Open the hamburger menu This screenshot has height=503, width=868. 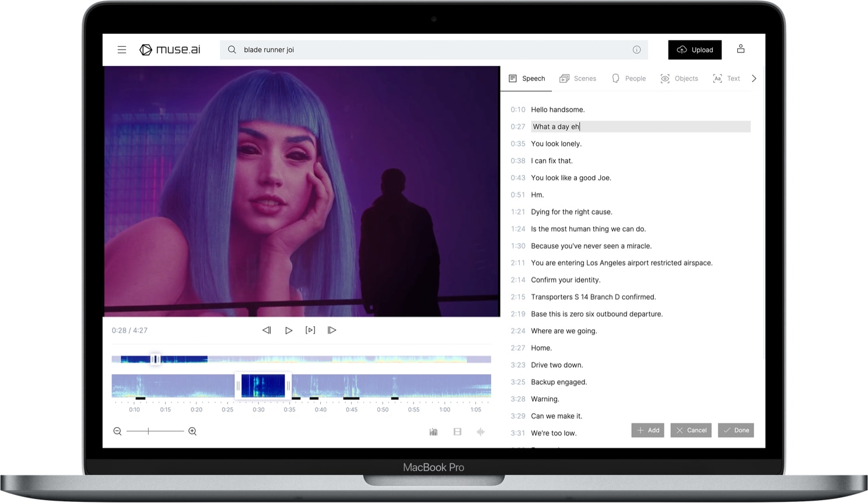click(122, 50)
